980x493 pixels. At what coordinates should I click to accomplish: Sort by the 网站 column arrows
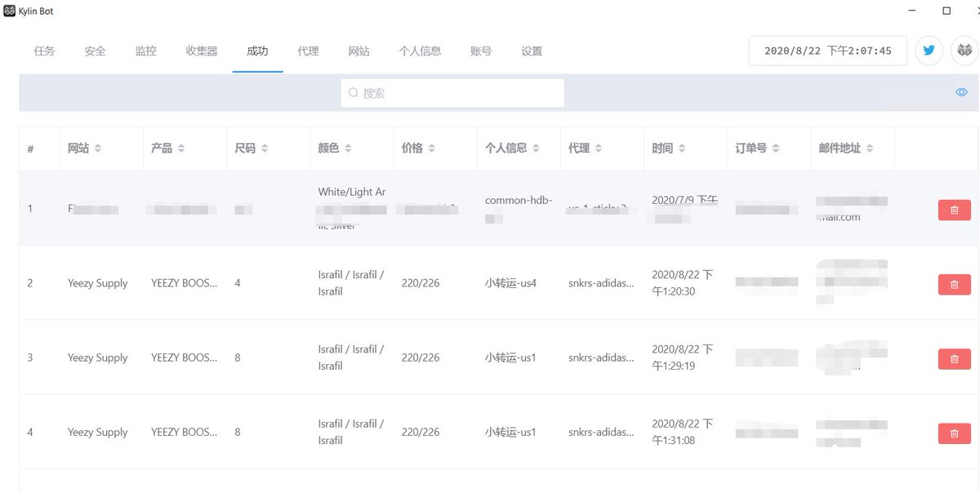point(98,149)
